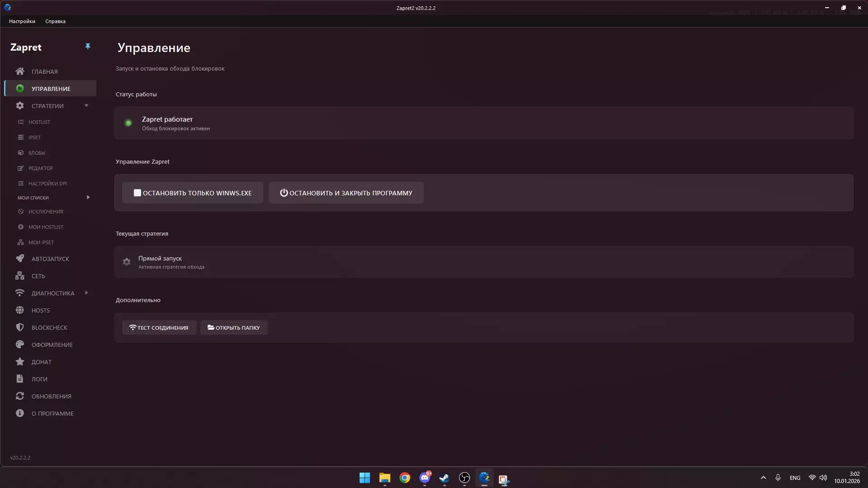
Task: Open the Обновления refresh icon
Action: click(x=20, y=396)
